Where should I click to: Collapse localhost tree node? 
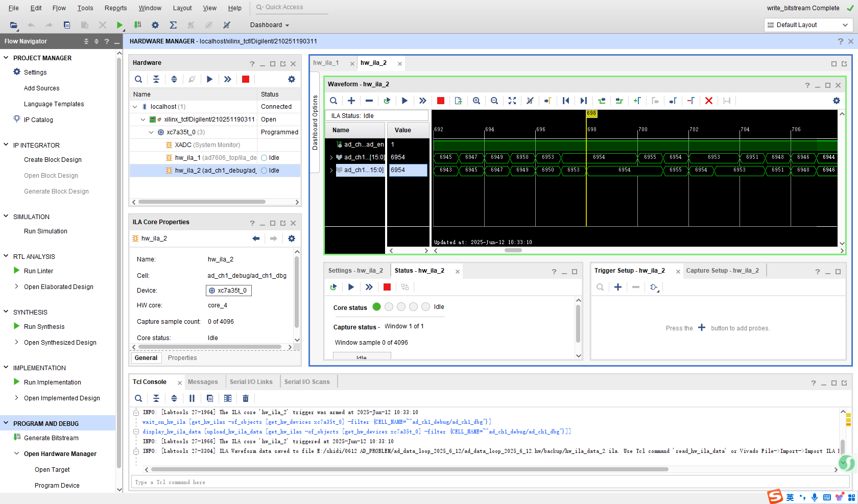(135, 107)
